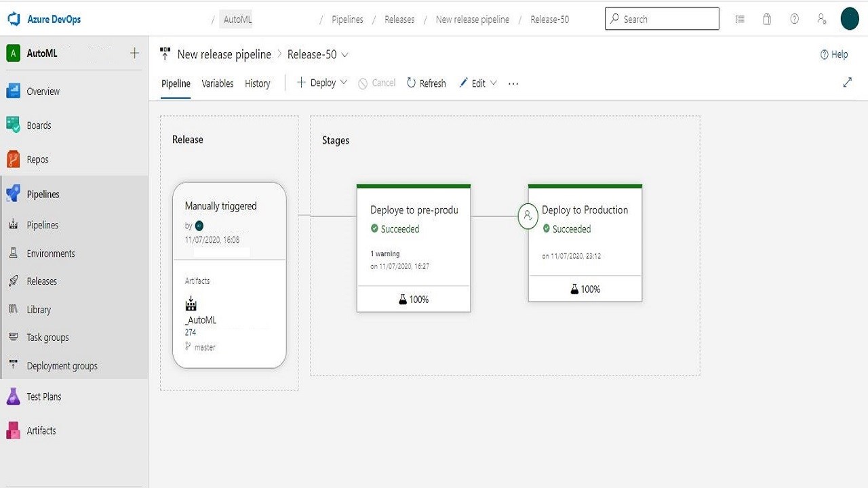Click the '1 warning' text

coord(385,253)
